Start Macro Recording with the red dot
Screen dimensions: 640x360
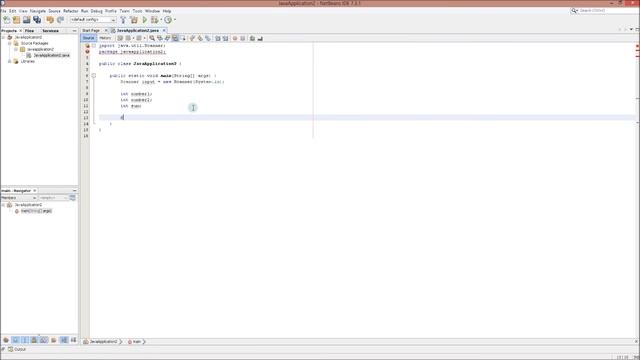(x=235, y=38)
